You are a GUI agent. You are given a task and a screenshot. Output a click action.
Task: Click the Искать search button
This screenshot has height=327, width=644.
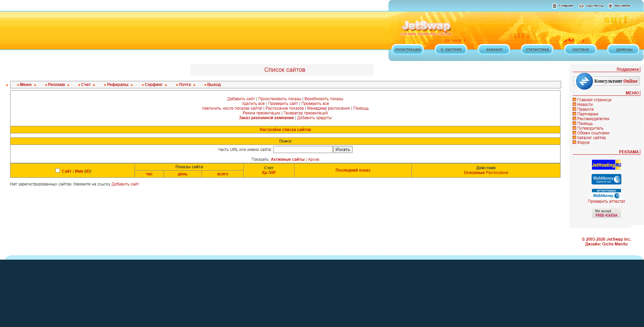click(x=343, y=150)
